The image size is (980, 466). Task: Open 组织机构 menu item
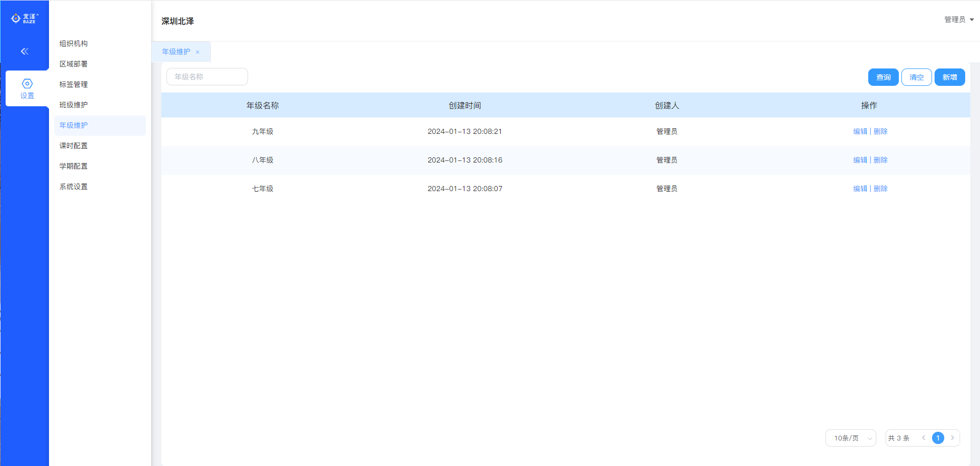(x=73, y=43)
